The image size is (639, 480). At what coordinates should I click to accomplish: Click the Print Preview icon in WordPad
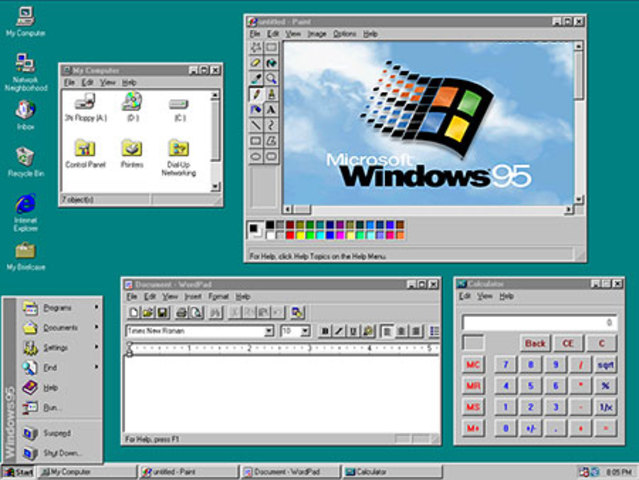point(196,313)
